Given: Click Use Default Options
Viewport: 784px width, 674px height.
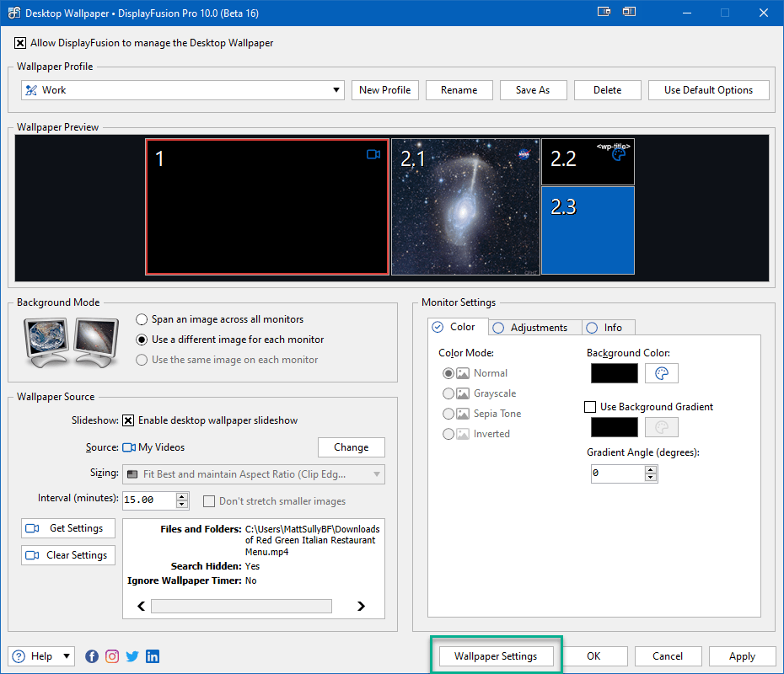Looking at the screenshot, I should click(708, 89).
